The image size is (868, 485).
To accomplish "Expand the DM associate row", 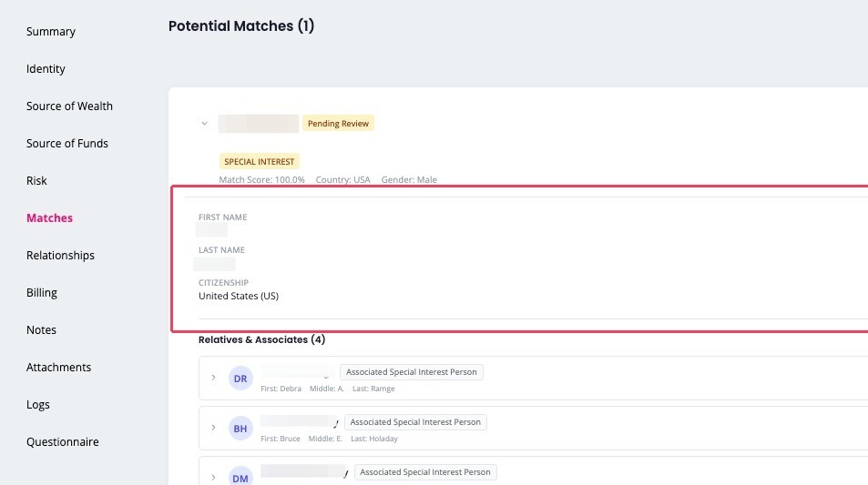I will point(213,477).
